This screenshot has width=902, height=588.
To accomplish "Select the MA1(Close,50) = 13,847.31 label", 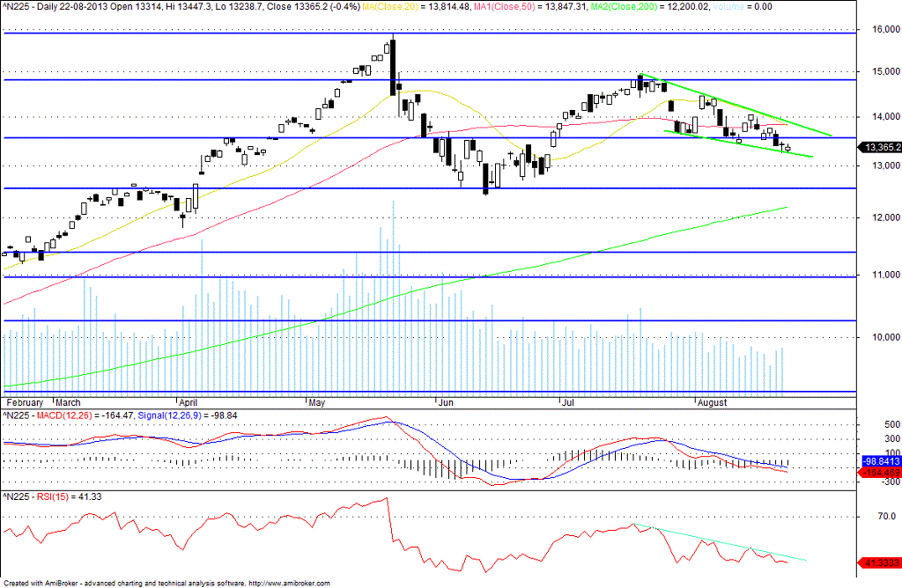I will (x=531, y=7).
